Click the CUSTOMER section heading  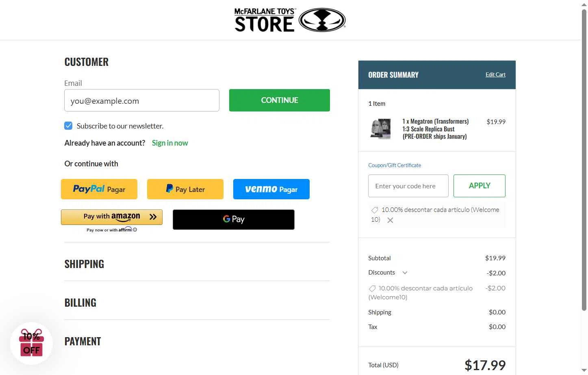87,62
